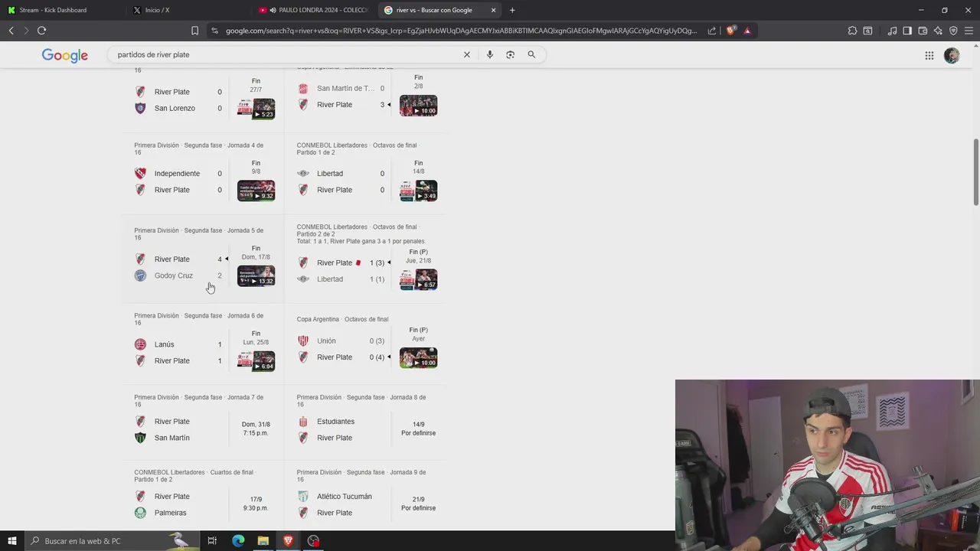Screen dimensions: 980x551
Task: Launch Microsoft Edge from the taskbar
Action: pyautogui.click(x=238, y=541)
